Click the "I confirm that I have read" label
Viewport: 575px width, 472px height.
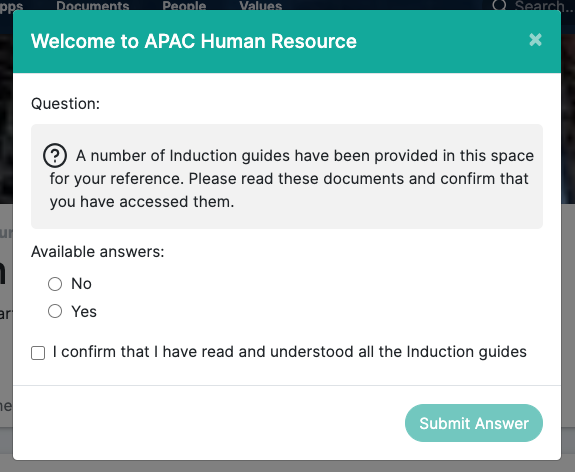tap(290, 352)
